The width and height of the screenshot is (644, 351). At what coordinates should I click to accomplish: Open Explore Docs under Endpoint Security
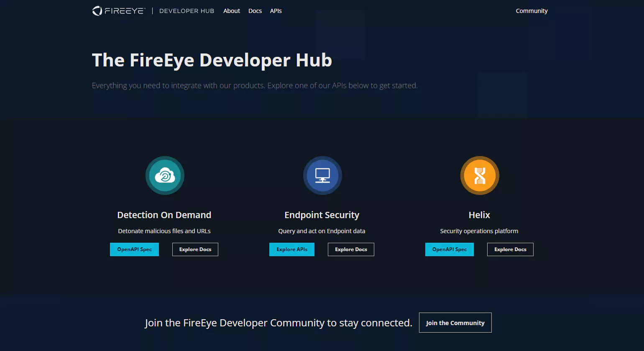(x=351, y=249)
